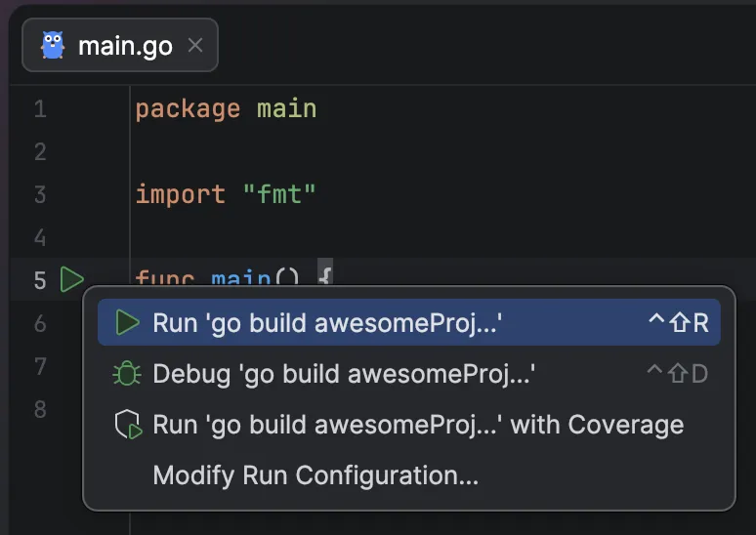Open Modify Run Configuration...
The height and width of the screenshot is (535, 756).
pos(315,475)
